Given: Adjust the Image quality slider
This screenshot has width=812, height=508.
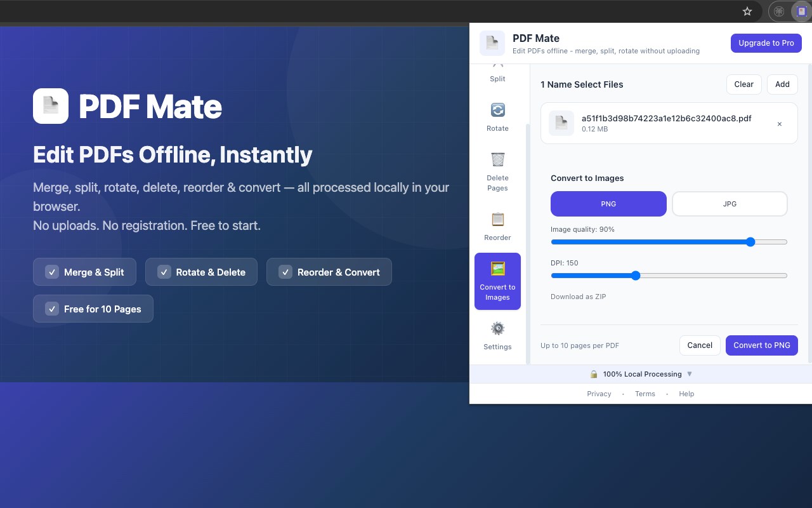Looking at the screenshot, I should click(x=669, y=242).
